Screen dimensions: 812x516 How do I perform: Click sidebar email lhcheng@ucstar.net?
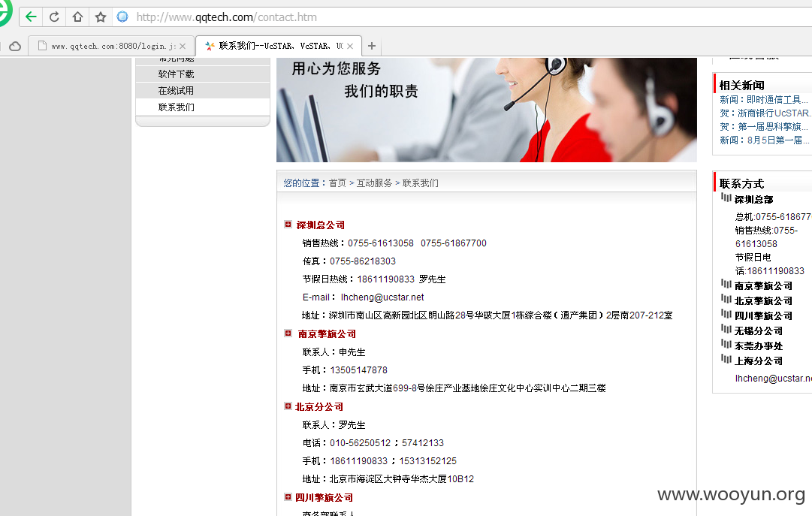[x=773, y=379]
